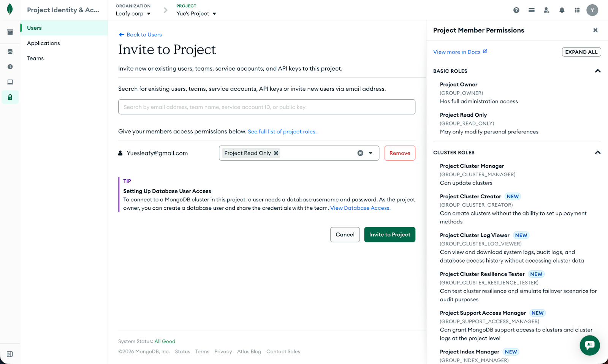Open the security lock sidebar icon
608x364 pixels.
pos(10,97)
